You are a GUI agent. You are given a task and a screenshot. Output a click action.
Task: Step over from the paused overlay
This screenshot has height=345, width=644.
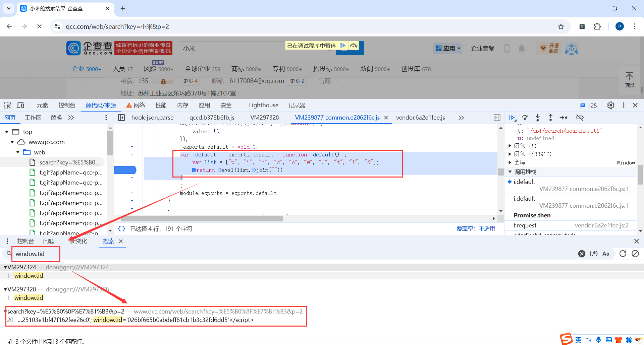354,46
